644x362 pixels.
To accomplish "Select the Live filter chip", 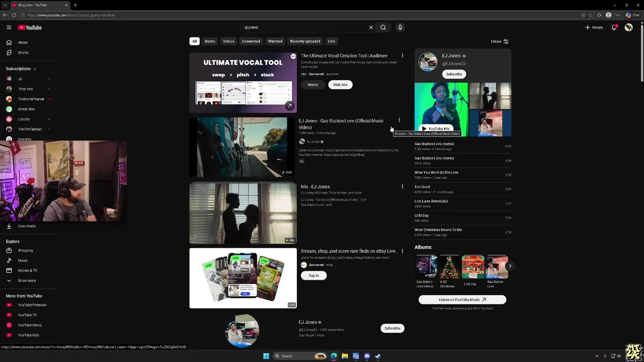I will (x=332, y=41).
